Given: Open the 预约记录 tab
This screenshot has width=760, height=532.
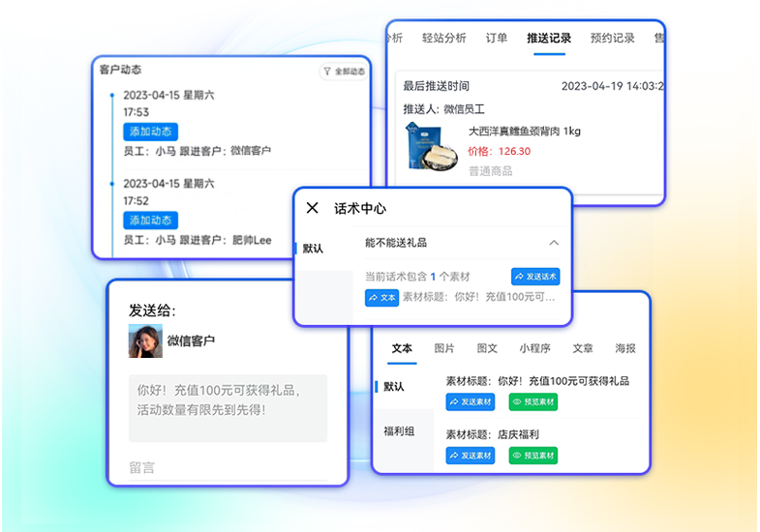Looking at the screenshot, I should [612, 38].
